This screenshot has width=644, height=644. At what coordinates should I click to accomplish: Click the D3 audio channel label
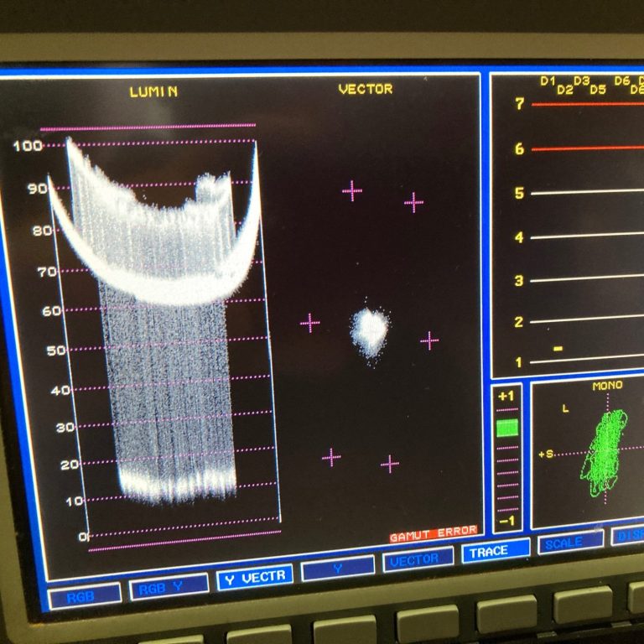click(582, 80)
